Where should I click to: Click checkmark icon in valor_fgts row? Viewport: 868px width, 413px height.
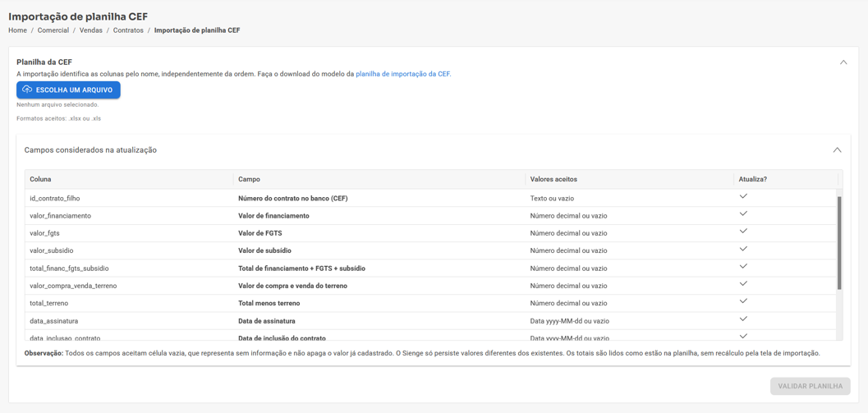click(743, 231)
